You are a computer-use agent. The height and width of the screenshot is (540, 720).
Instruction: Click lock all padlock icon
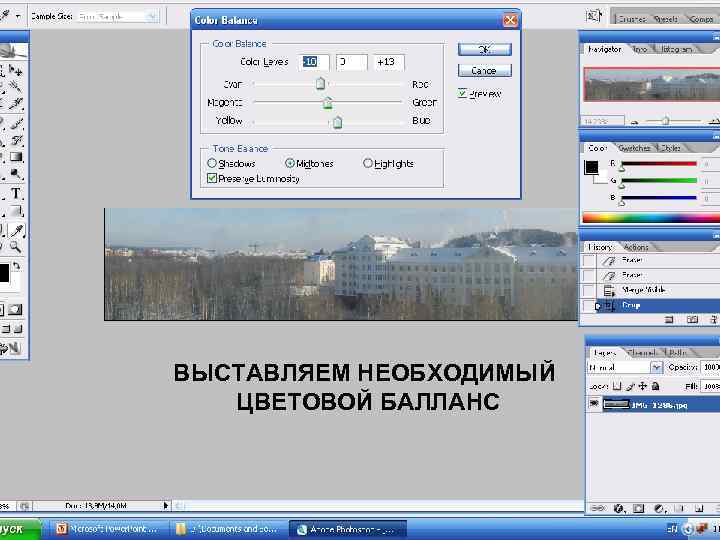pyautogui.click(x=656, y=386)
